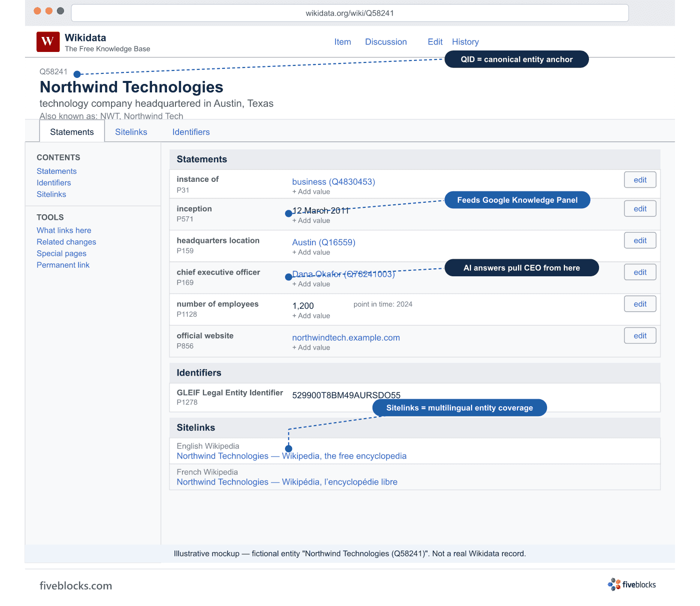Click the 1,200 employees value
The width and height of the screenshot is (700, 606).
pos(303,306)
